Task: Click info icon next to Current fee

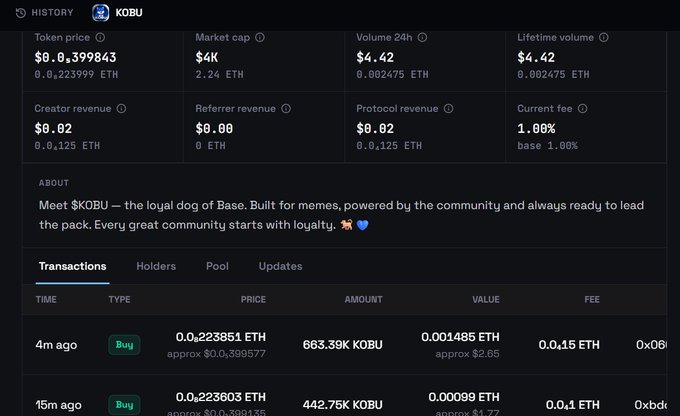Action: [x=582, y=108]
